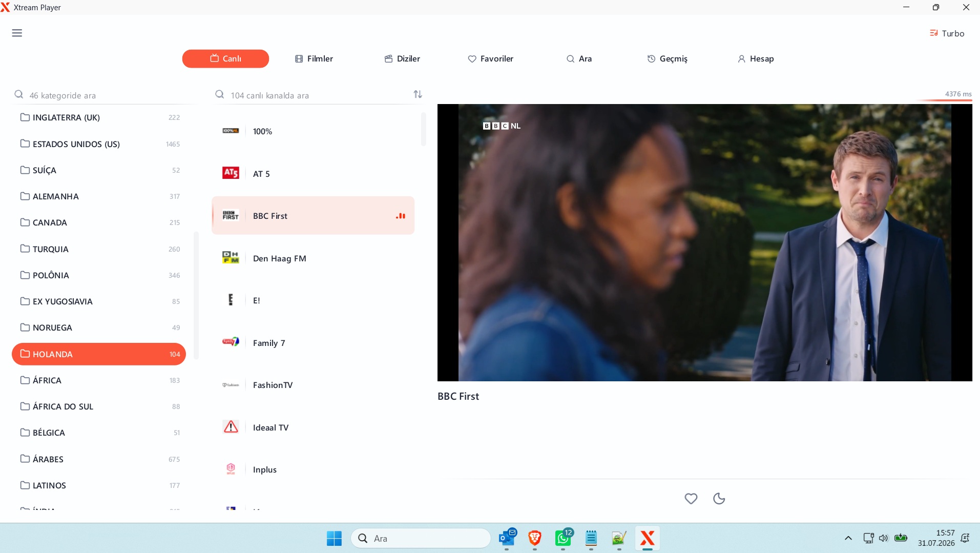This screenshot has width=980, height=553.
Task: Play the AT 5 channel
Action: pyautogui.click(x=313, y=174)
